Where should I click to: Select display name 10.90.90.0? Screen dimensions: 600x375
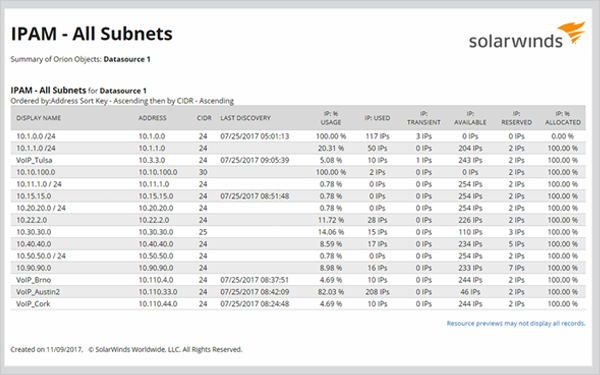34,268
